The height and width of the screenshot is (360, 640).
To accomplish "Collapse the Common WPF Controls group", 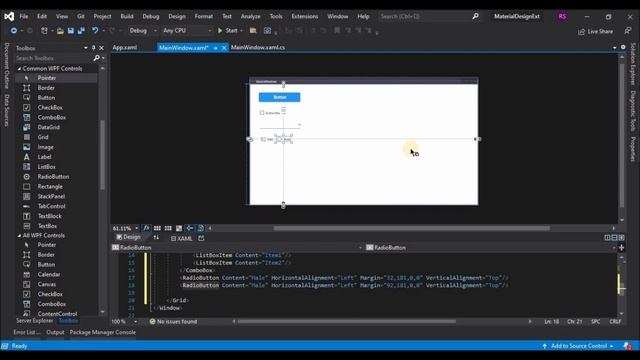I will click(19, 69).
